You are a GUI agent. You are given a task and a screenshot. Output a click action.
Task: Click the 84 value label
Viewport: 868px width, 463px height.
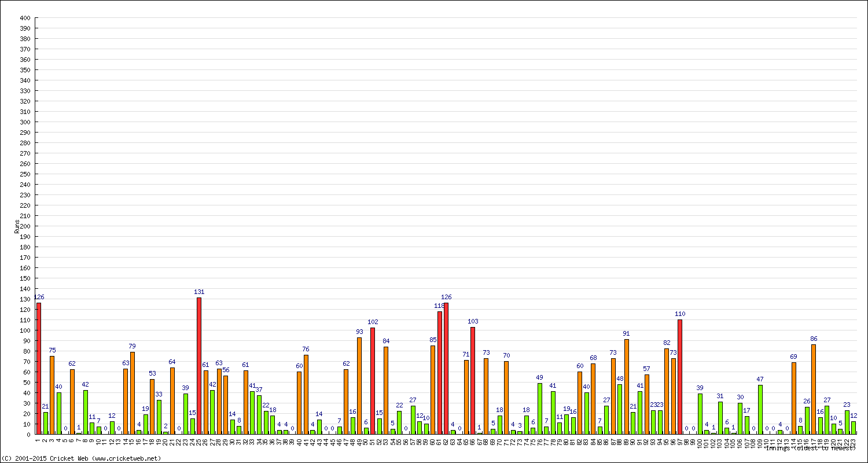[386, 341]
